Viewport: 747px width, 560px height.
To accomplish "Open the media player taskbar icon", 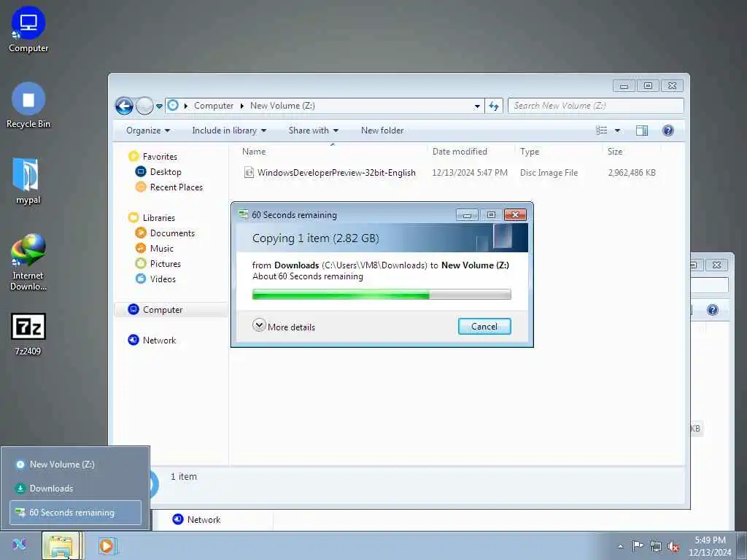I will coord(107,545).
